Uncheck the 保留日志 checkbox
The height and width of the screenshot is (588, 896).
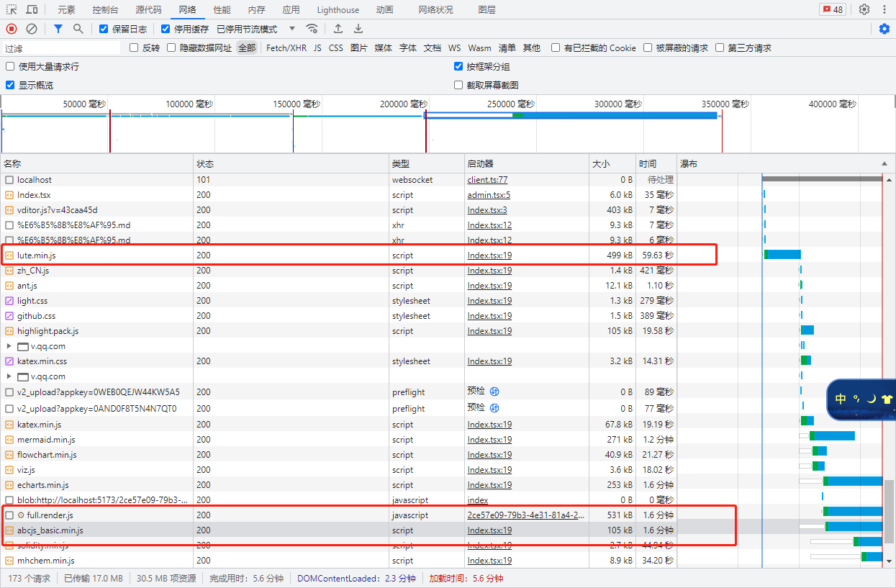104,29
